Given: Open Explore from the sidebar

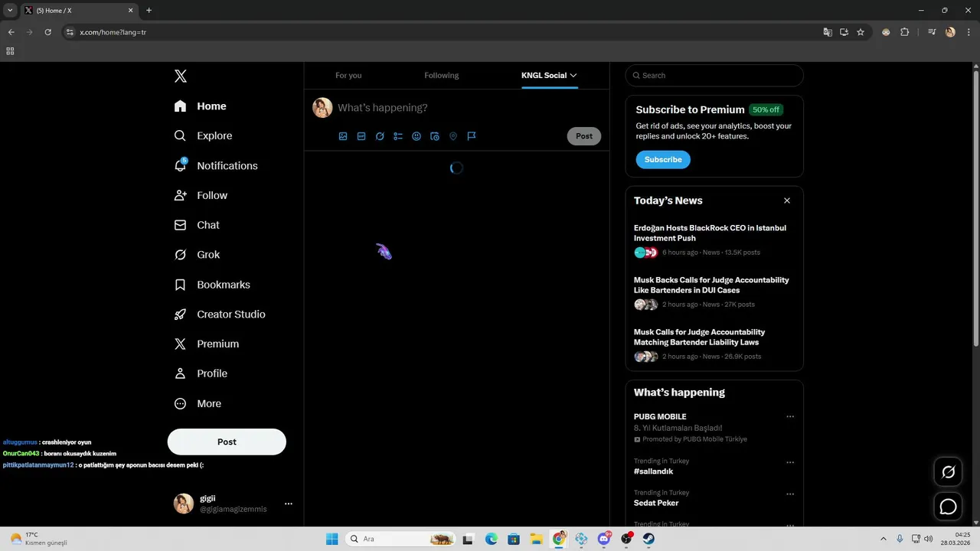Looking at the screenshot, I should [203, 135].
